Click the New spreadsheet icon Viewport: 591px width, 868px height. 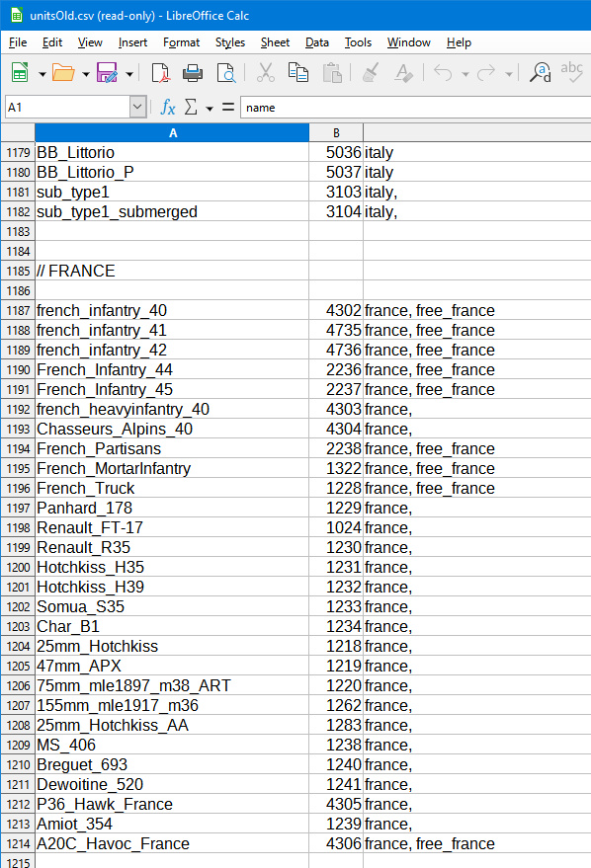pos(20,72)
